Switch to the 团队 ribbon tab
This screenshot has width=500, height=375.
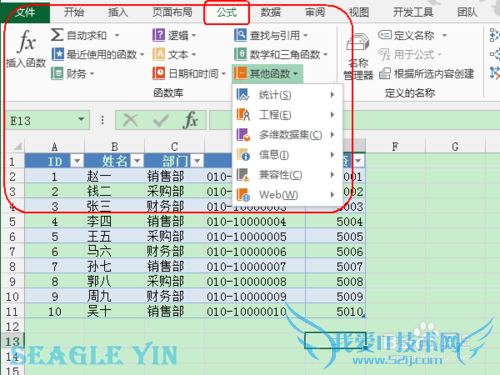point(467,12)
